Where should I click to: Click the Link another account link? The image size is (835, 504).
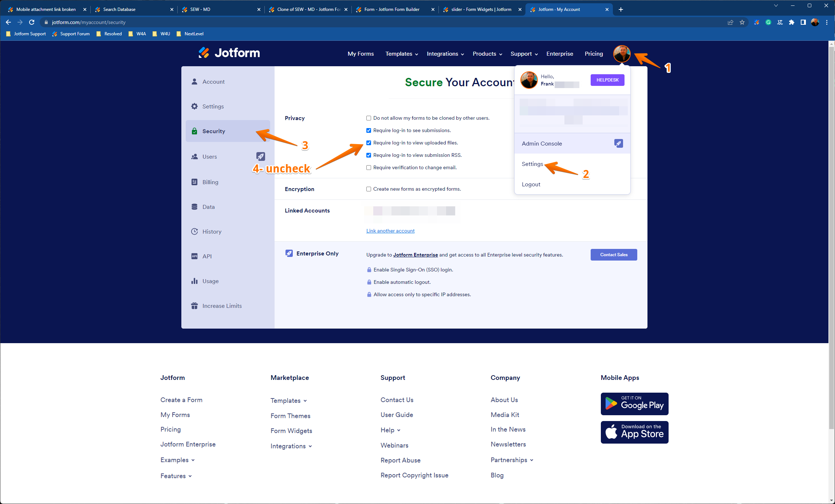[x=390, y=231]
